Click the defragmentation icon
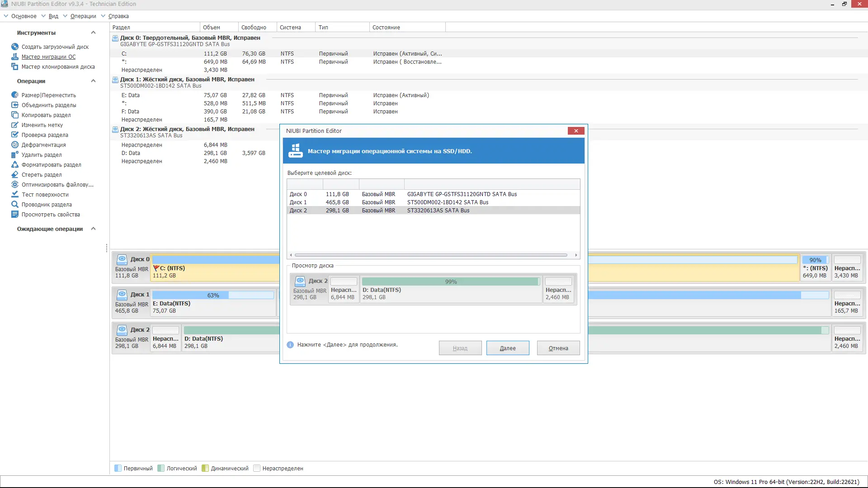 15,145
